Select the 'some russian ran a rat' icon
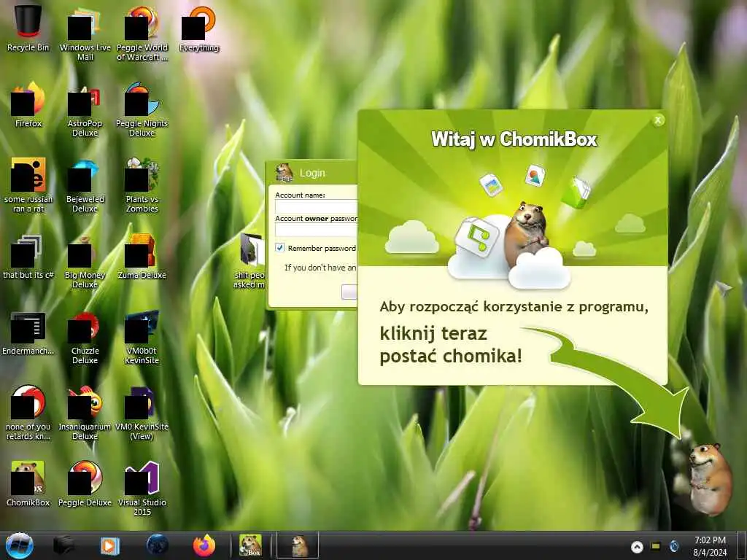 [x=28, y=186]
